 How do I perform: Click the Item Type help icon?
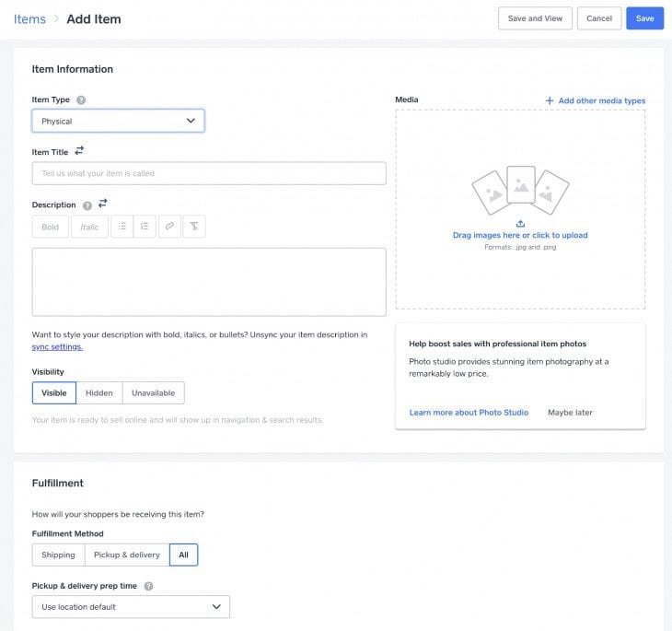[x=81, y=100]
